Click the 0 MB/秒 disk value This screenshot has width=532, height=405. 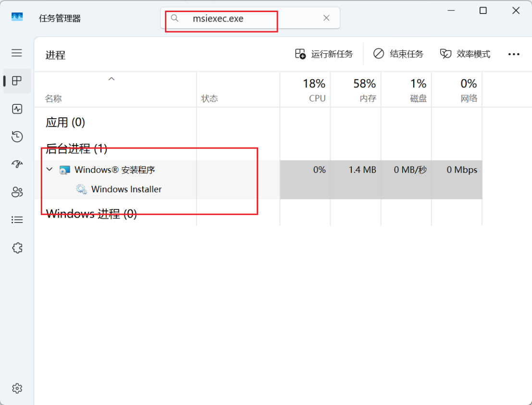click(x=410, y=170)
